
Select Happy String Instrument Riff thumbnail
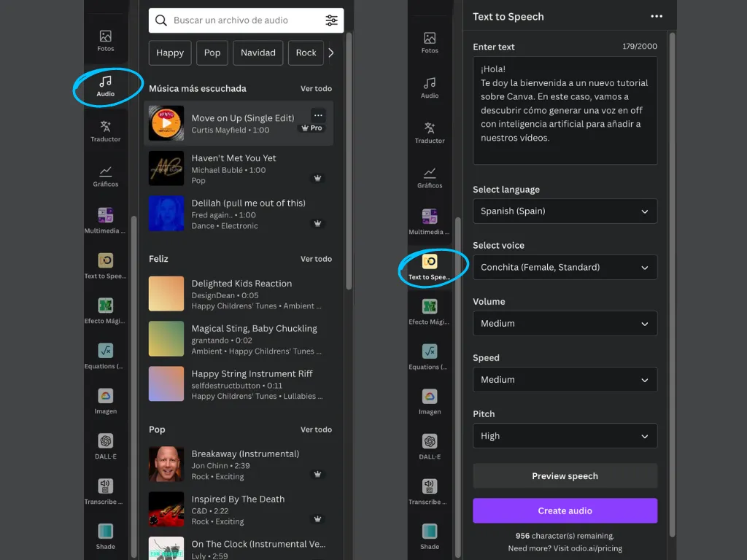[x=166, y=384]
